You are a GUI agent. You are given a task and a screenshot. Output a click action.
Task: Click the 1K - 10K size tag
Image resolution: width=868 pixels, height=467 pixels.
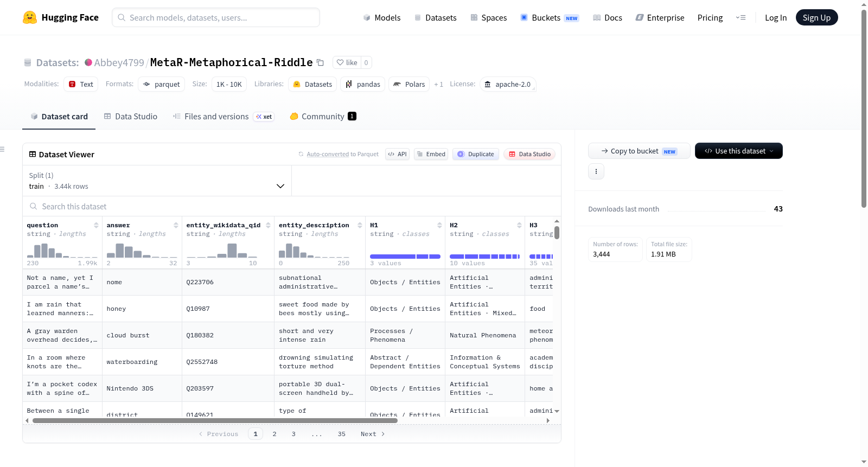[229, 84]
